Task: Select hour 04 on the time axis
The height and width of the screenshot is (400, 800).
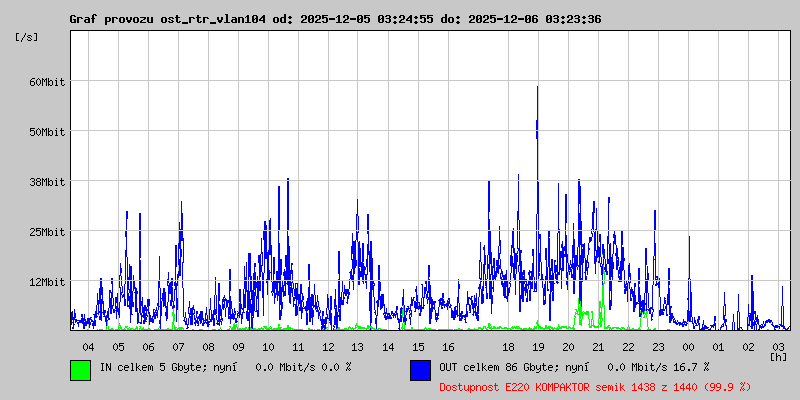Action: (88, 346)
